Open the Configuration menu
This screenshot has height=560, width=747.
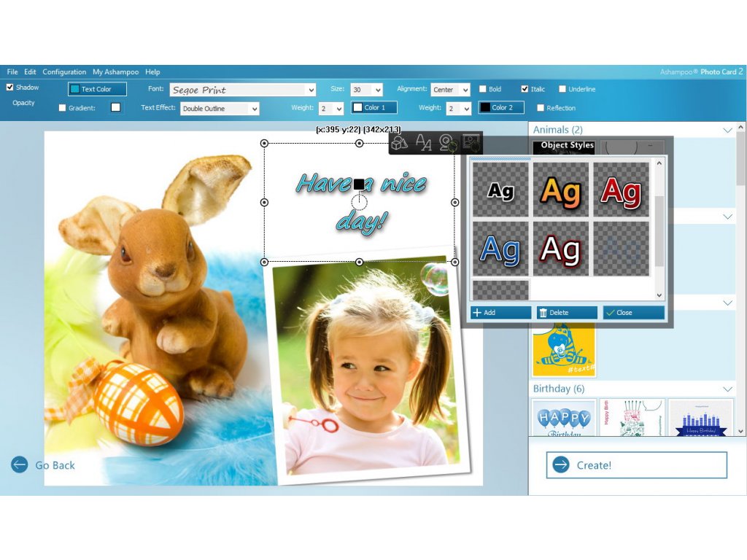[64, 72]
